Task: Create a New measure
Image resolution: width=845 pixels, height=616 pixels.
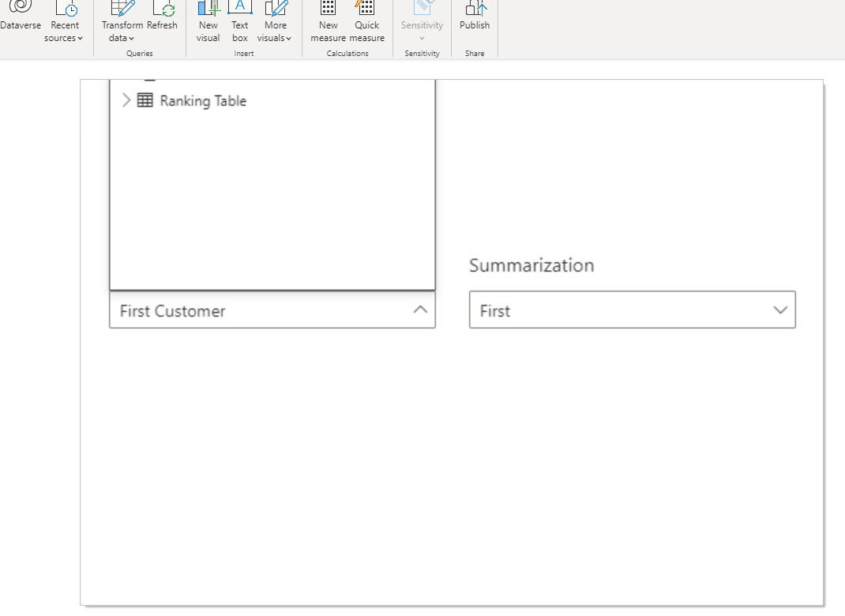Action: [329, 21]
